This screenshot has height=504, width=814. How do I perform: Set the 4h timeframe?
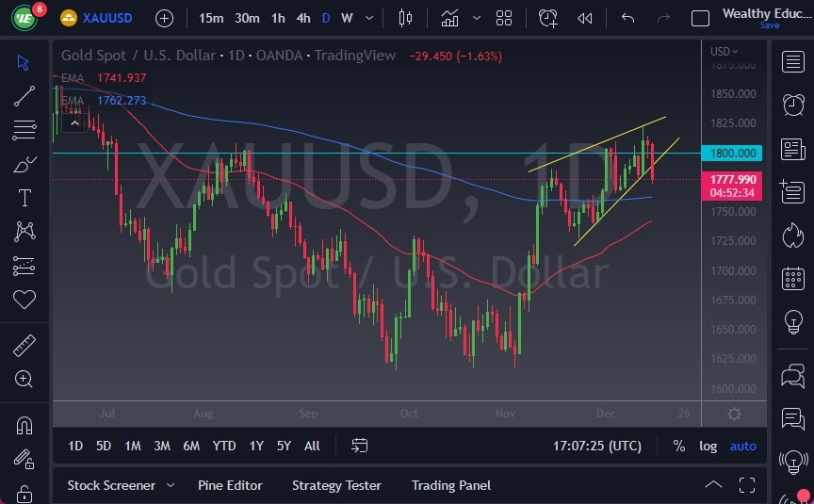click(x=303, y=18)
